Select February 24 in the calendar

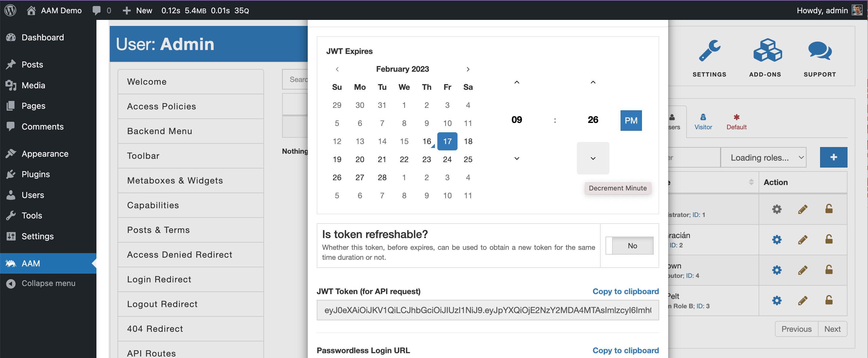[447, 159]
